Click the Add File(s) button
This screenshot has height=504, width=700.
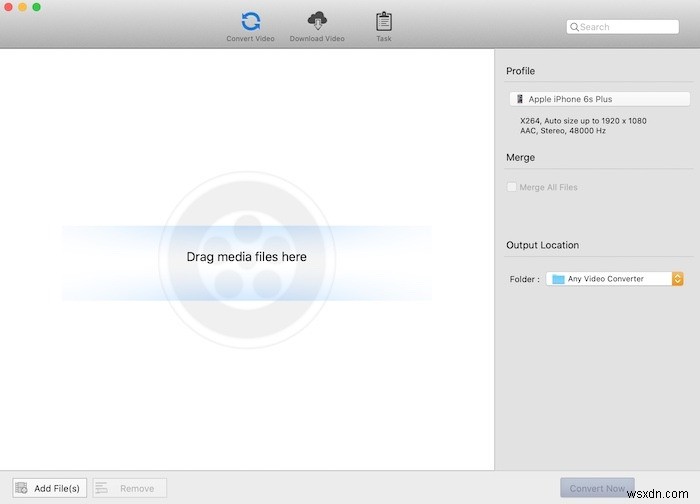[x=50, y=488]
